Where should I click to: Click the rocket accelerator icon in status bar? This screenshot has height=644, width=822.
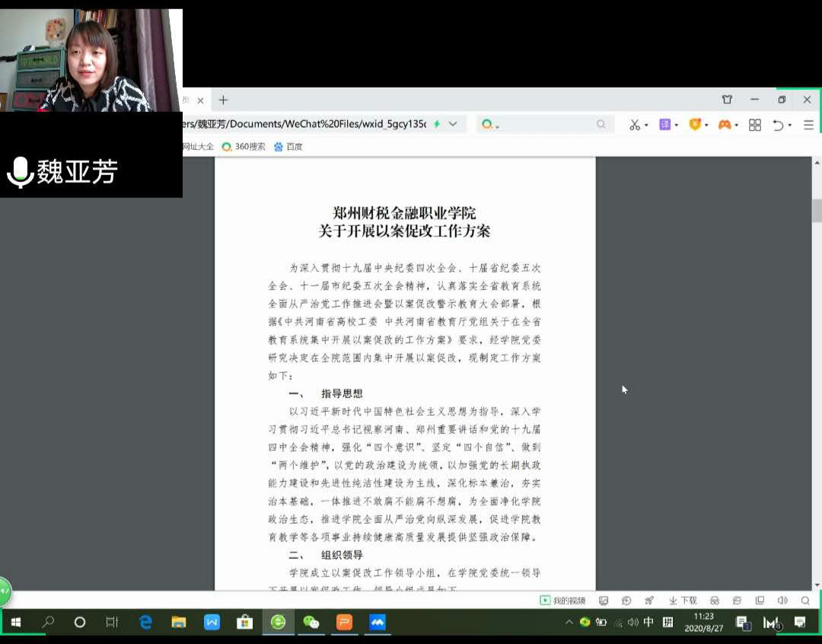pos(649,601)
